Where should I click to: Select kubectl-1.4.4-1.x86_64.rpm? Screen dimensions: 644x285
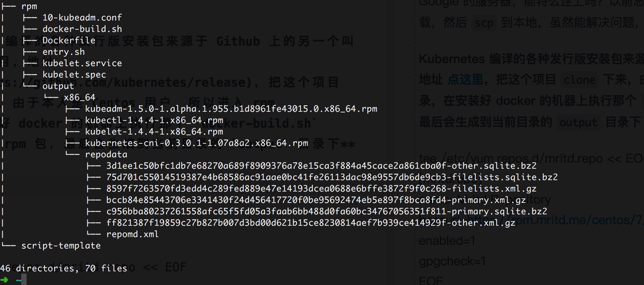154,120
